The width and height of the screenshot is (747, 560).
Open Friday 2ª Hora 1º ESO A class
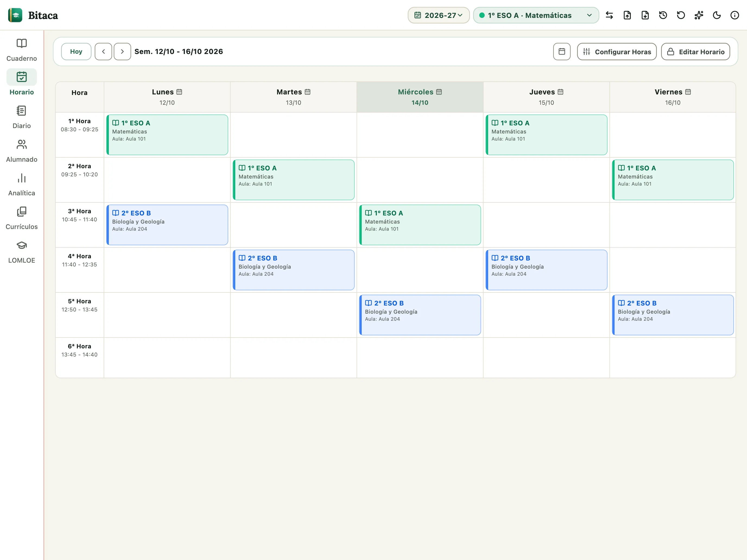click(x=673, y=180)
